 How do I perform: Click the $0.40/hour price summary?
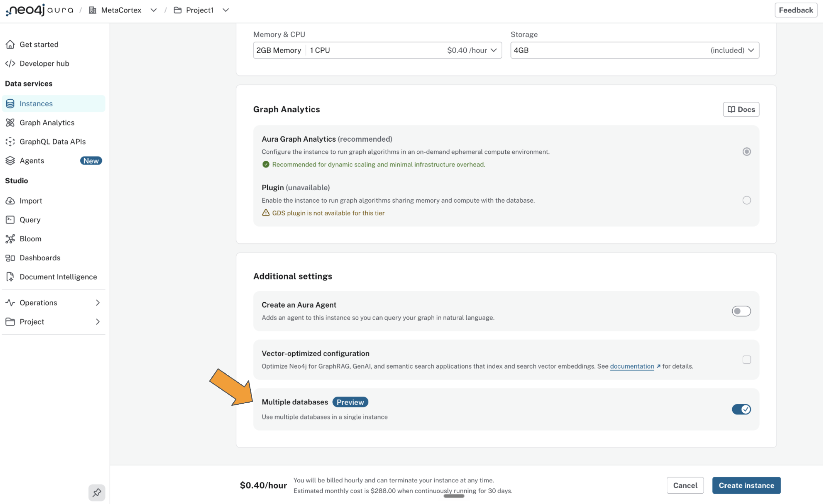coord(263,485)
